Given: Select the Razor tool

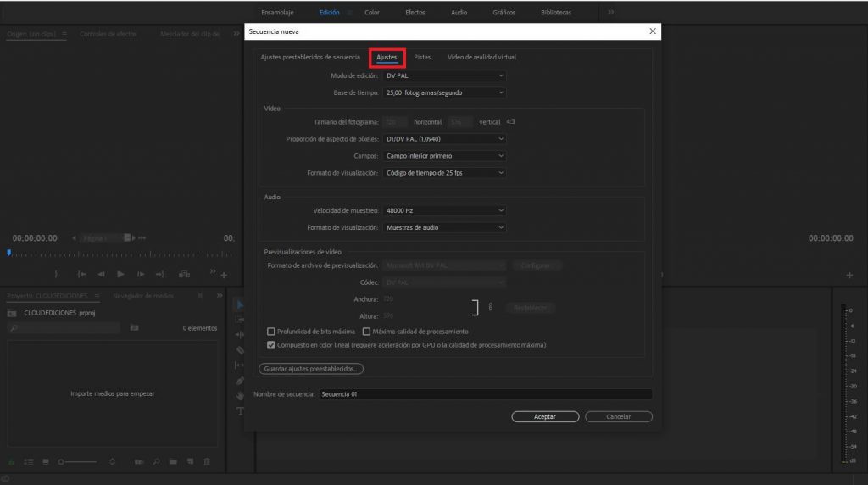Looking at the screenshot, I should point(240,350).
